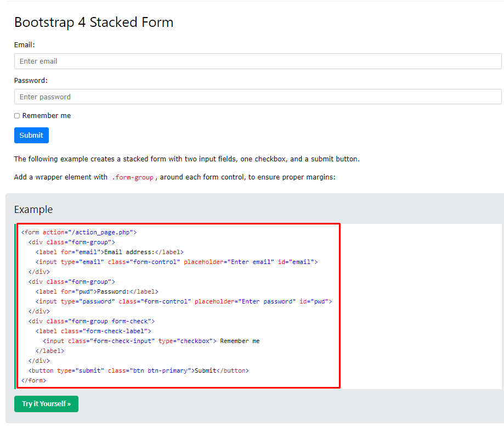
Task: Click the label for="email" code line
Action: click(110, 252)
